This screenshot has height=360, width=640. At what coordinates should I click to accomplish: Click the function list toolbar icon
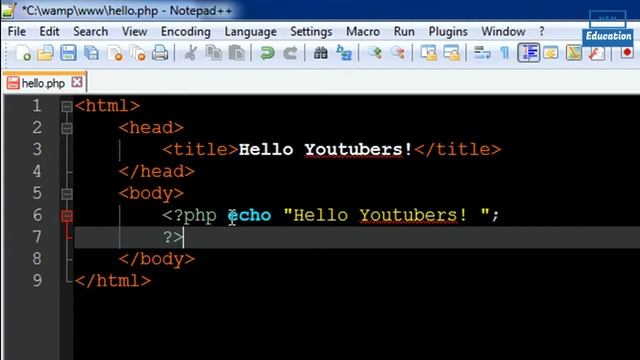tap(596, 53)
